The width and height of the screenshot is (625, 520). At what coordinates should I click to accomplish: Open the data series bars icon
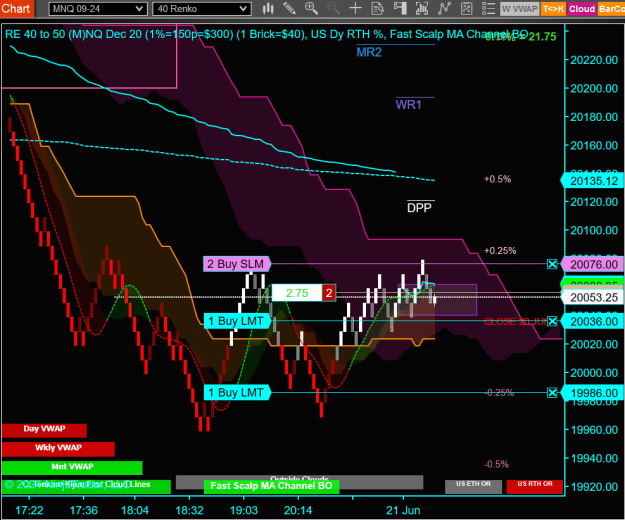click(422, 8)
